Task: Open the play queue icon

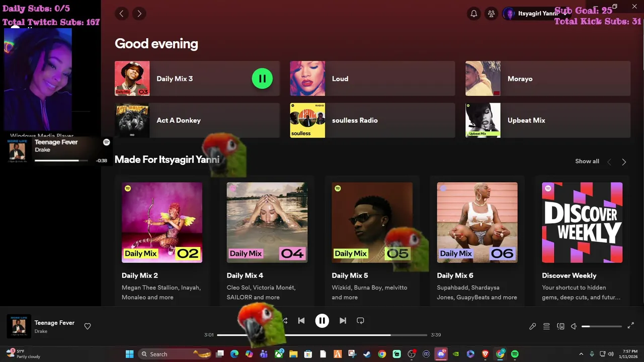Action: pos(546,326)
